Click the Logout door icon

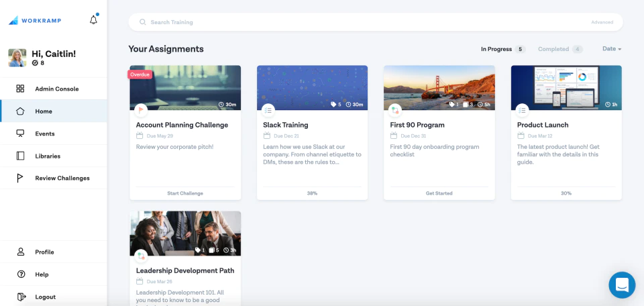21,297
